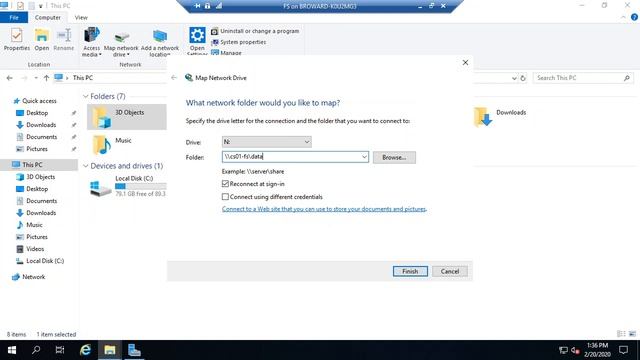This screenshot has height=360, width=640.
Task: Open the File tab
Action: [14, 18]
